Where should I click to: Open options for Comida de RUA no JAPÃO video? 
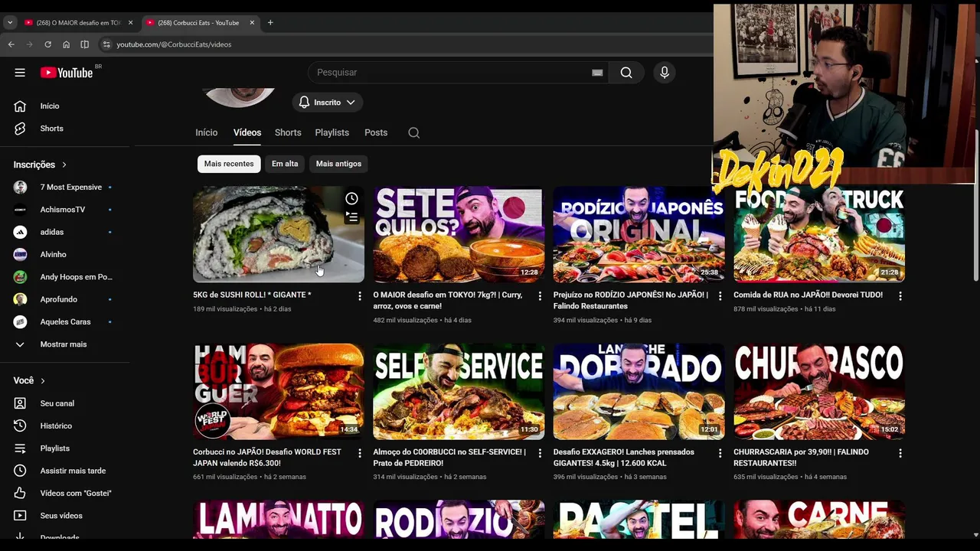coord(900,295)
